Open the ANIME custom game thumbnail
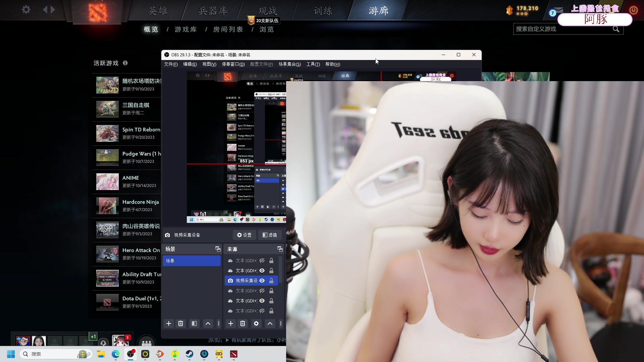 point(107,181)
